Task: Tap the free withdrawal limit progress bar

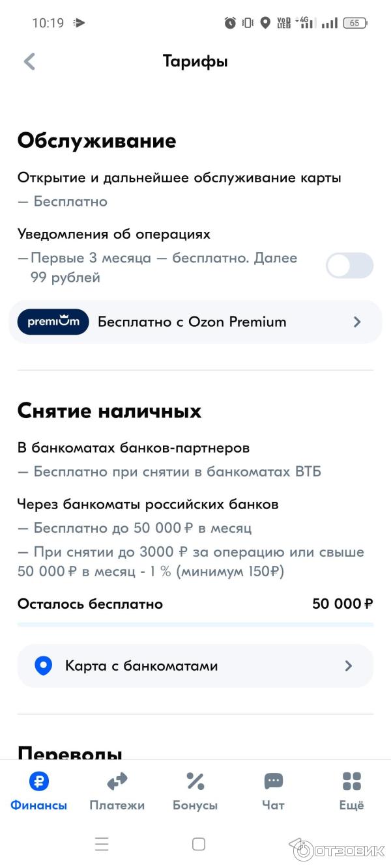Action: coord(195,624)
